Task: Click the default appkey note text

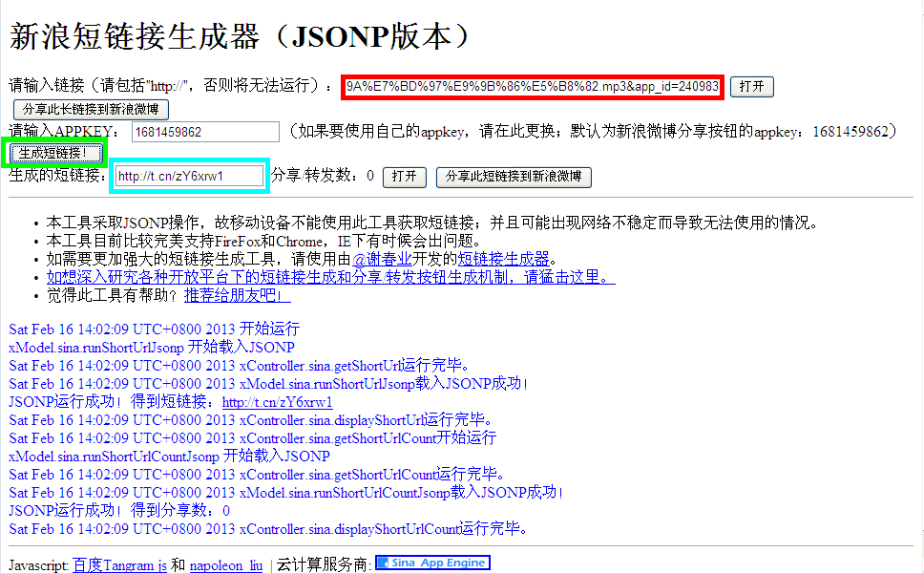Action: tap(593, 132)
